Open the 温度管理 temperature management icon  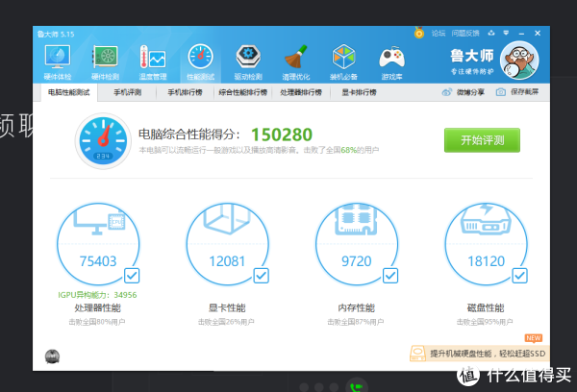[153, 57]
